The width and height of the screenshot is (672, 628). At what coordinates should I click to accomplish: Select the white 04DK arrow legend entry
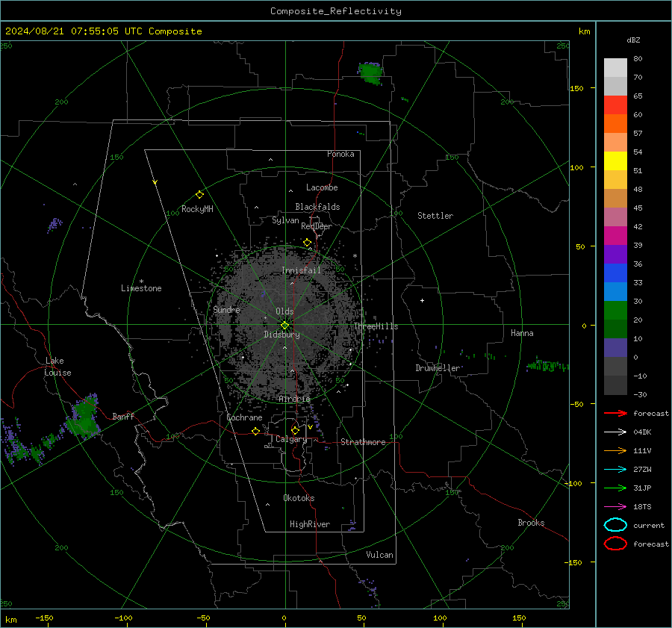pyautogui.click(x=615, y=432)
